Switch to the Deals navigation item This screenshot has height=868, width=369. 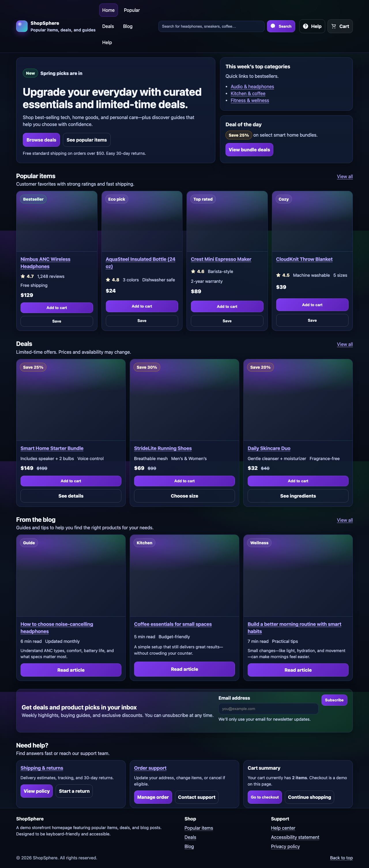click(108, 26)
